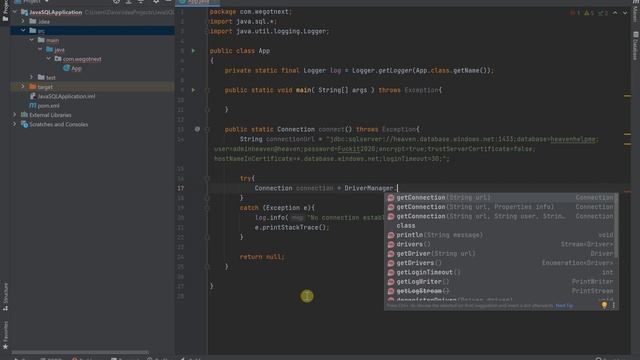
Task: Open the Structure tool window sidebar button
Action: coord(5,297)
